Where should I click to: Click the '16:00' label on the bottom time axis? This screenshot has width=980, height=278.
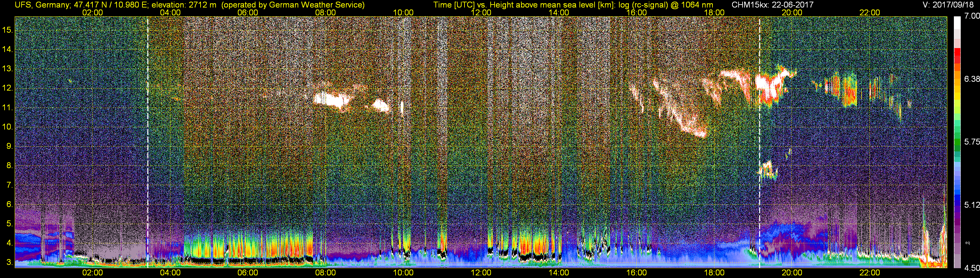coord(636,273)
